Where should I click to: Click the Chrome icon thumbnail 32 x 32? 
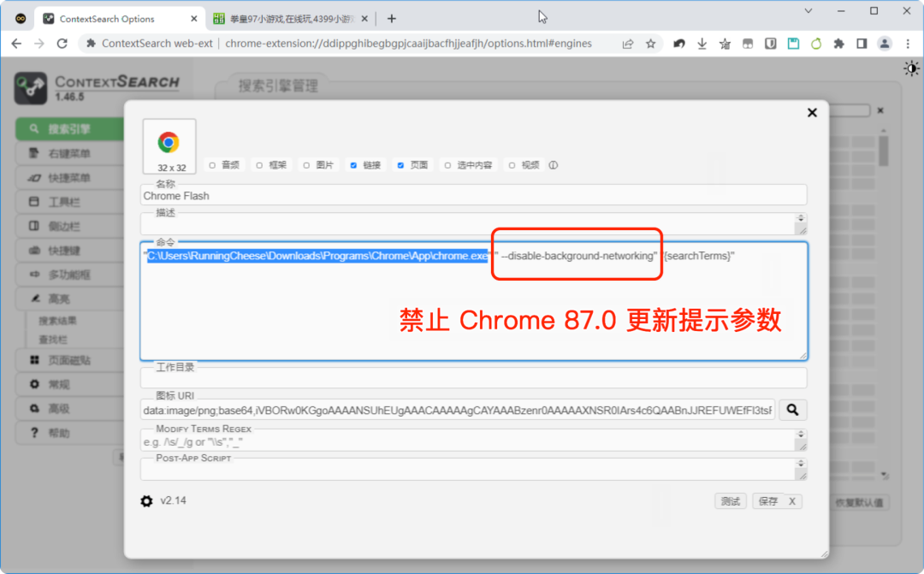169,146
